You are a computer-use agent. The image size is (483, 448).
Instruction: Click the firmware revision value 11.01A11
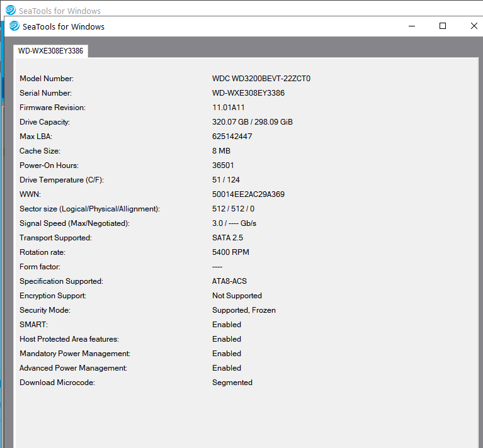click(x=229, y=108)
